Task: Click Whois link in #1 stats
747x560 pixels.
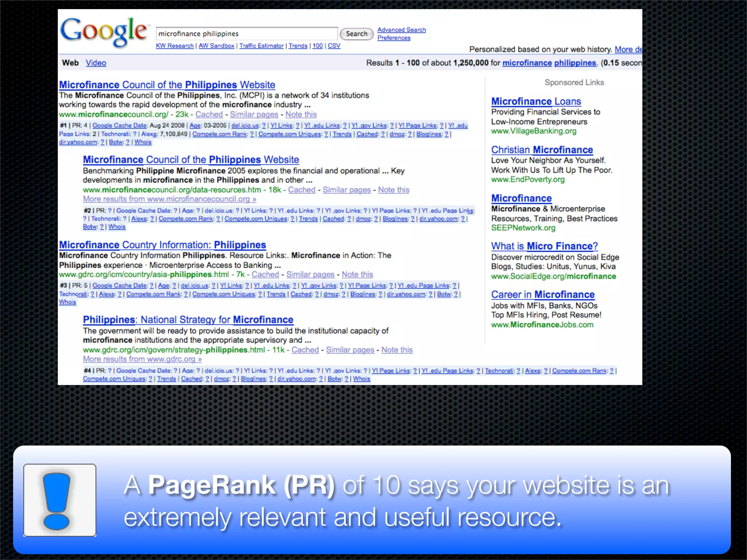Action: [143, 142]
